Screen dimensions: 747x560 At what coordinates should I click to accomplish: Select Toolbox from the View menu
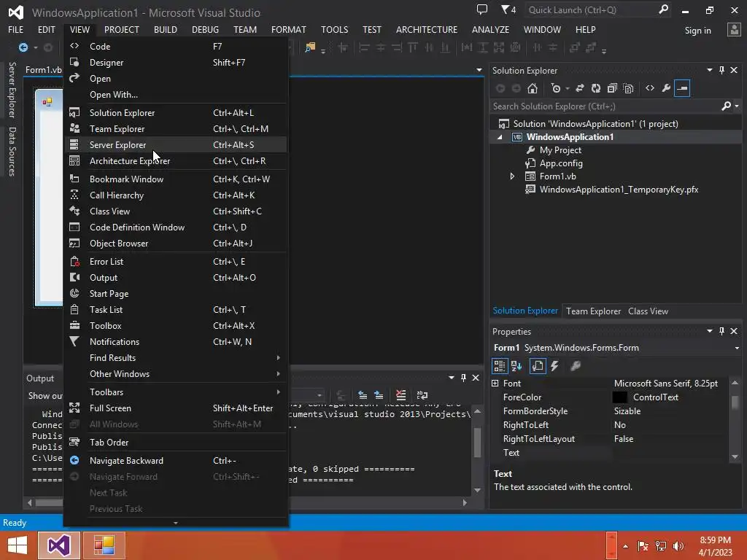pos(175,326)
